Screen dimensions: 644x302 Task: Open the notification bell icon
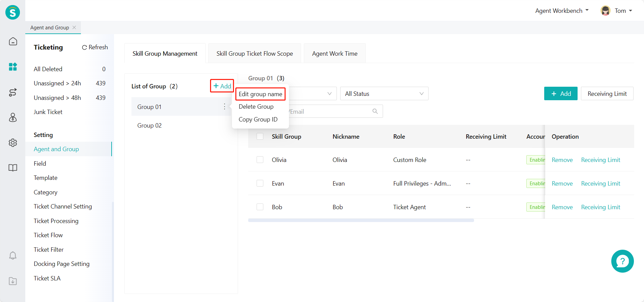13,255
